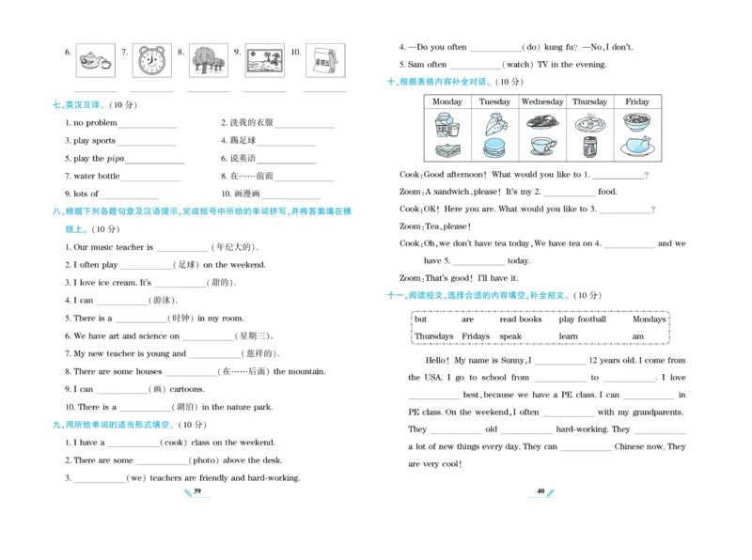Screen dimensions: 752x560
Task: Click the hamburger picture under Tuesday
Action: click(494, 148)
